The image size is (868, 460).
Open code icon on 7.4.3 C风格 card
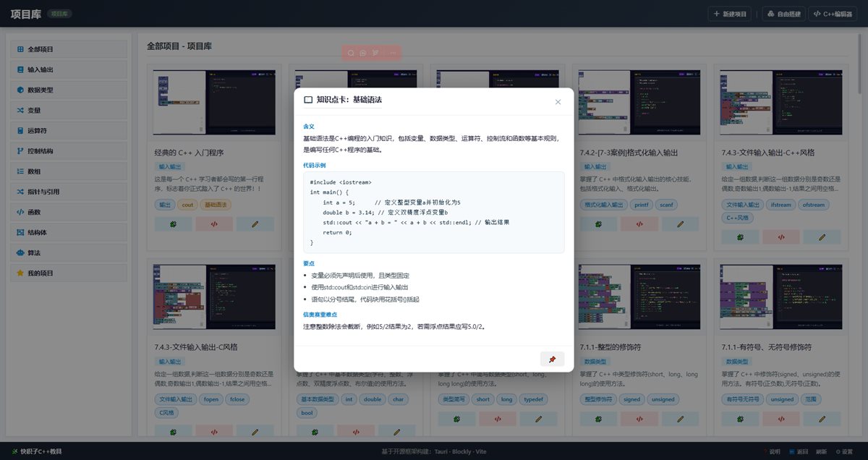[x=214, y=432]
